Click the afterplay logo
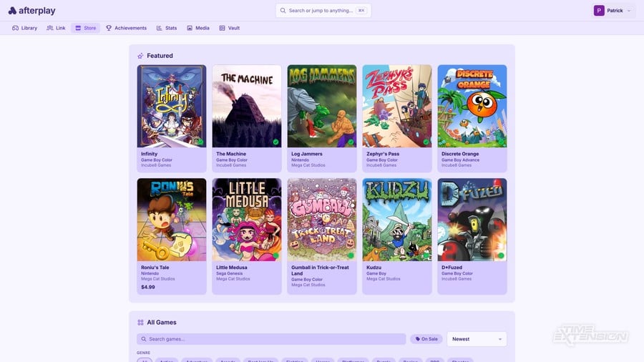The width and height of the screenshot is (644, 362). click(x=31, y=11)
